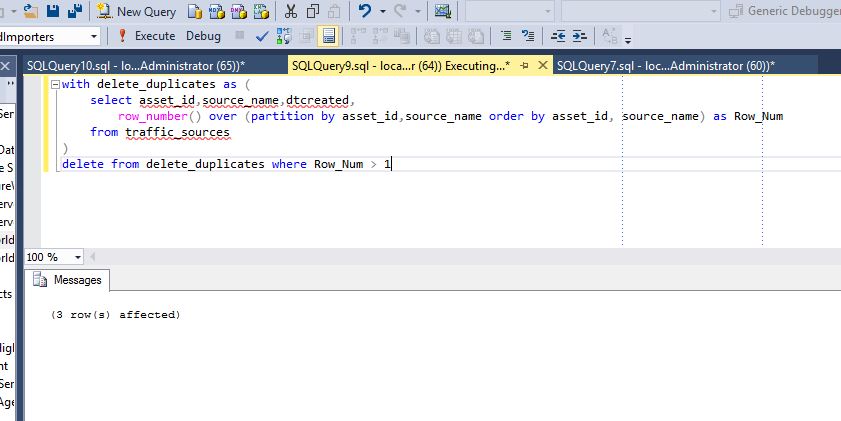
Task: Click the Redo icon
Action: point(400,11)
